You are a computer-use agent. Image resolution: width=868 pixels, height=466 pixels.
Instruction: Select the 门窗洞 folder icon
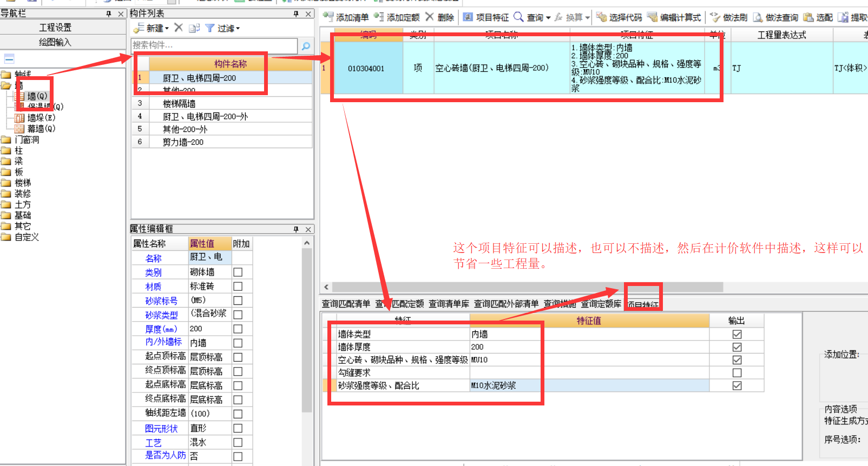coord(6,140)
